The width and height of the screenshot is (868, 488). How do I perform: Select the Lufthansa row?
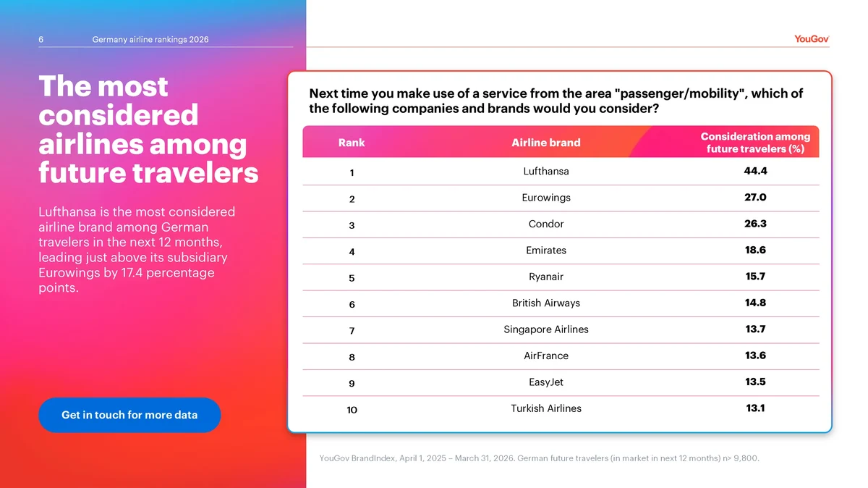coord(561,172)
